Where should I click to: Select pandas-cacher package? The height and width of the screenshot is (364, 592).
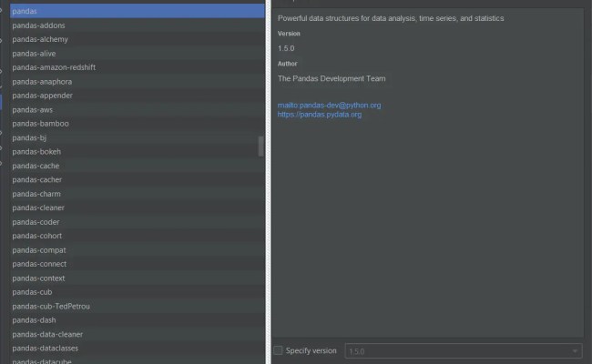tap(137, 179)
